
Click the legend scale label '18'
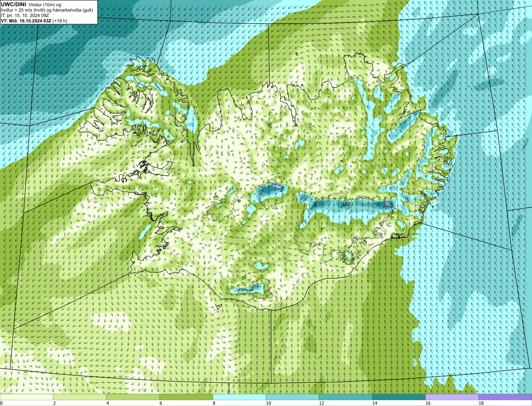coord(481,403)
